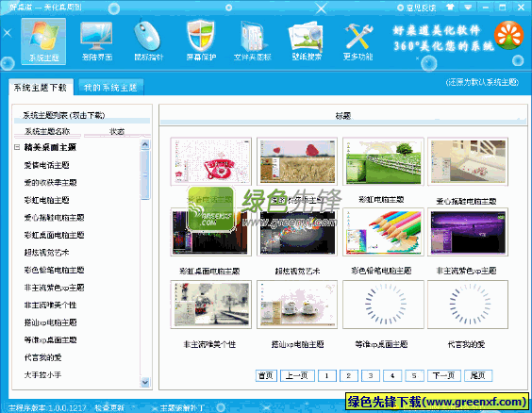Switch to 我的系统主题 tab
The height and width of the screenshot is (413, 532).
point(111,88)
